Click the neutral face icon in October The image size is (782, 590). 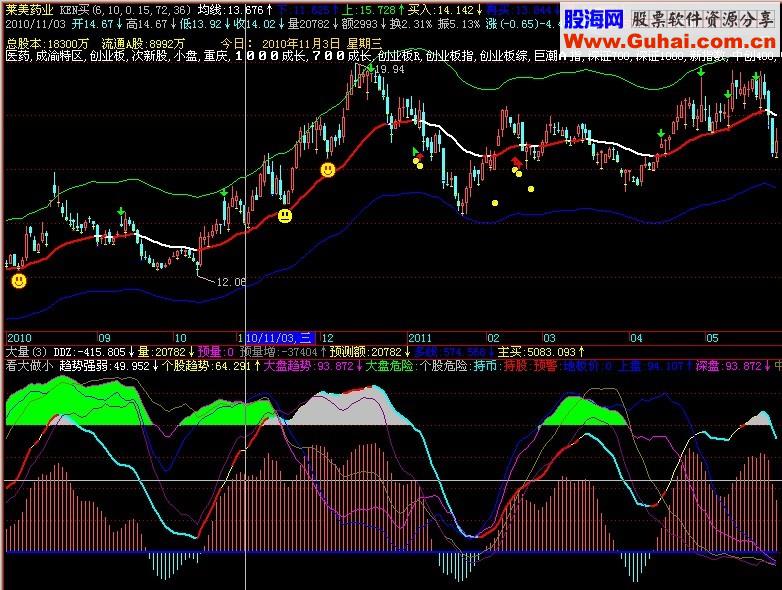285,216
